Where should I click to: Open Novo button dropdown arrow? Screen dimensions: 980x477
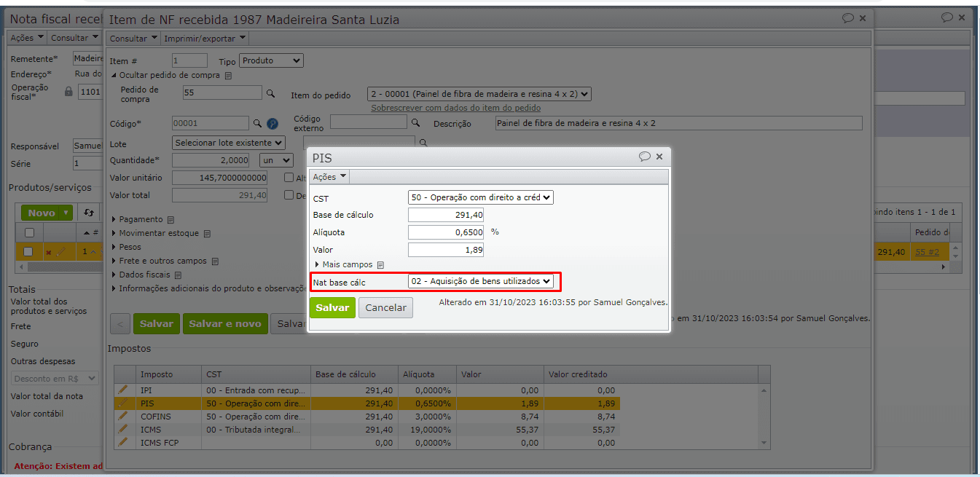tap(66, 213)
